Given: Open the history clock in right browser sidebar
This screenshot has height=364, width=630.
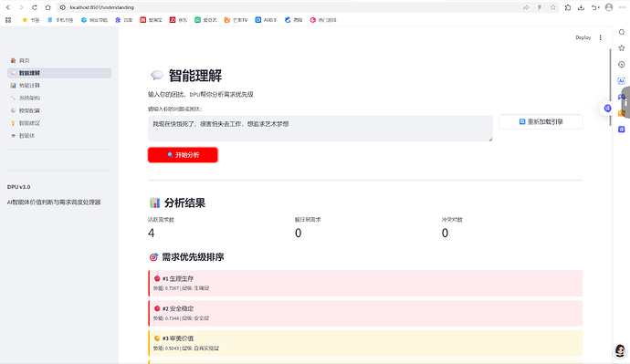Looking at the screenshot, I should tap(622, 64).
